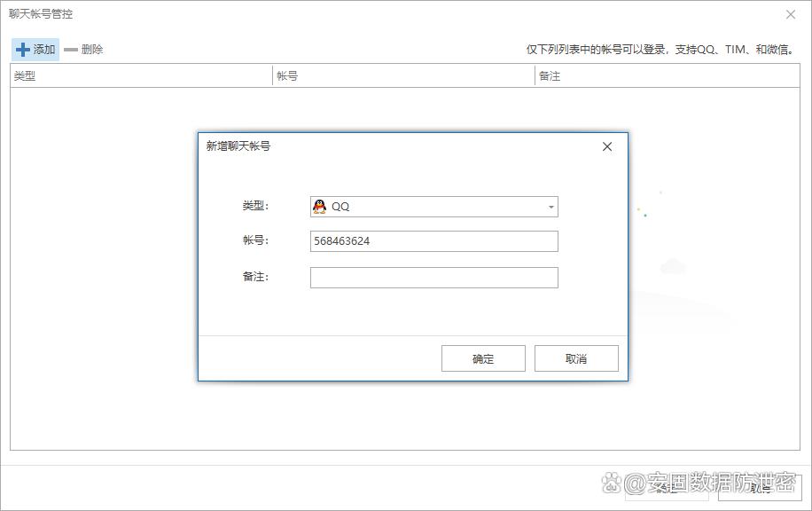
Task: Click the 帐号 column header
Action: tap(403, 75)
